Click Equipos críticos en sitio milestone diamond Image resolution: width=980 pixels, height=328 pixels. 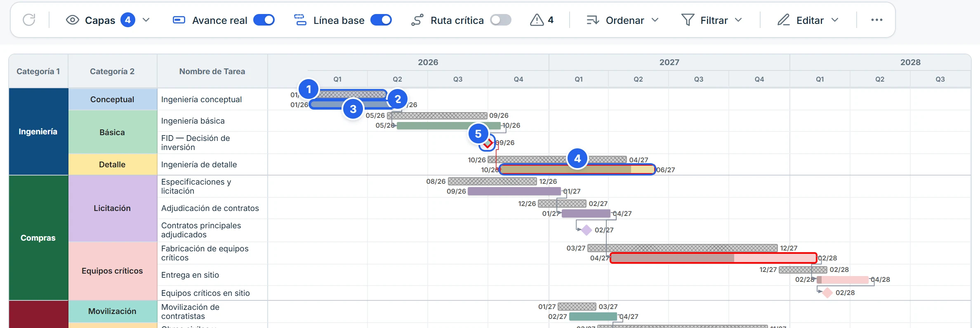pyautogui.click(x=827, y=293)
